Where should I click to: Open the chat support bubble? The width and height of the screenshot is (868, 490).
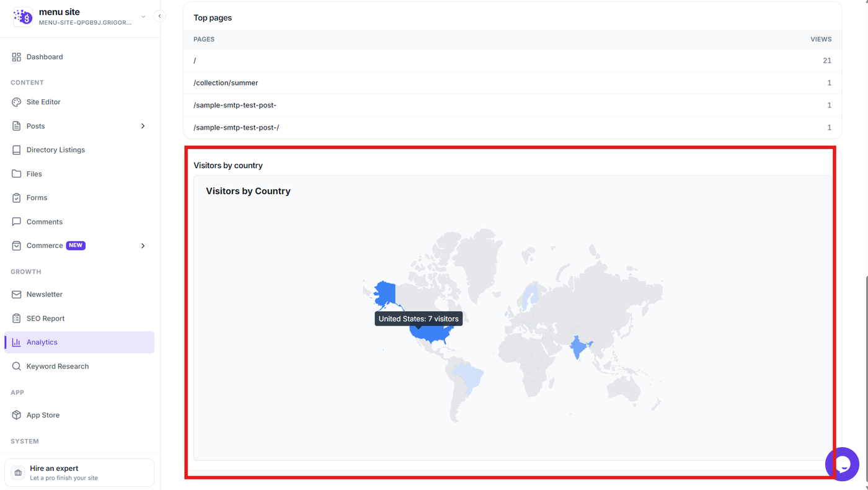click(x=842, y=464)
